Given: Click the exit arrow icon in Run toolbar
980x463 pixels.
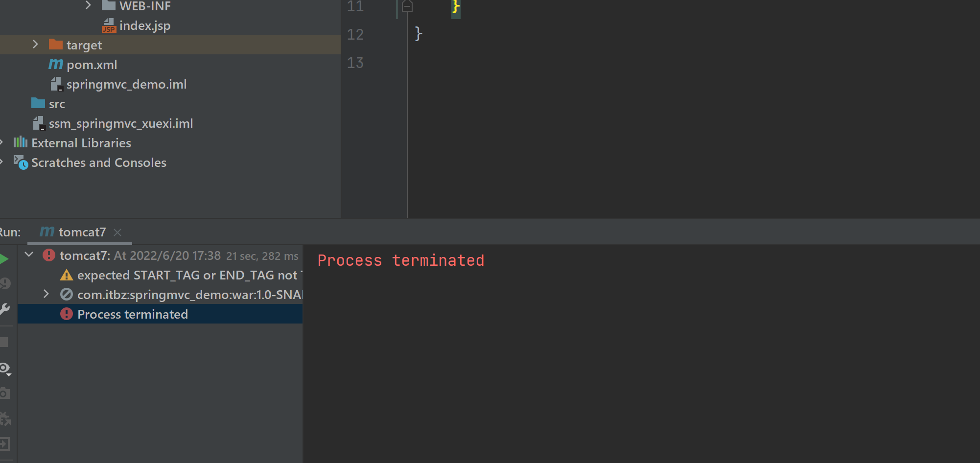Looking at the screenshot, I should click(x=4, y=444).
